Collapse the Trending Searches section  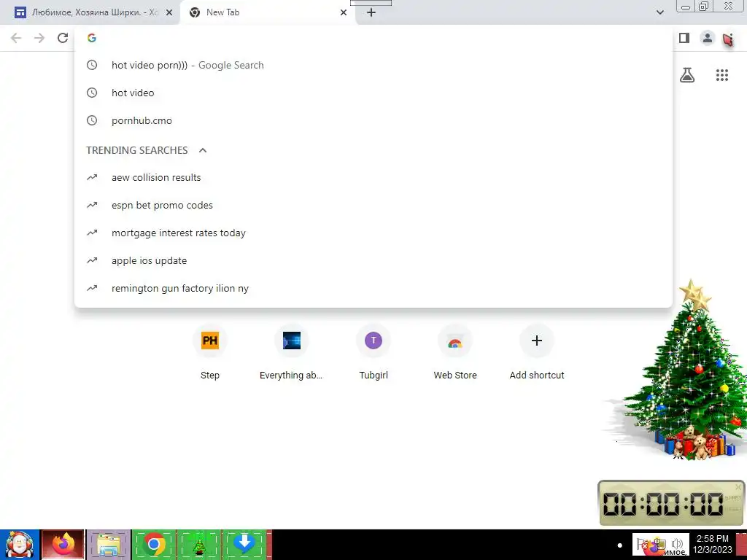[203, 150]
